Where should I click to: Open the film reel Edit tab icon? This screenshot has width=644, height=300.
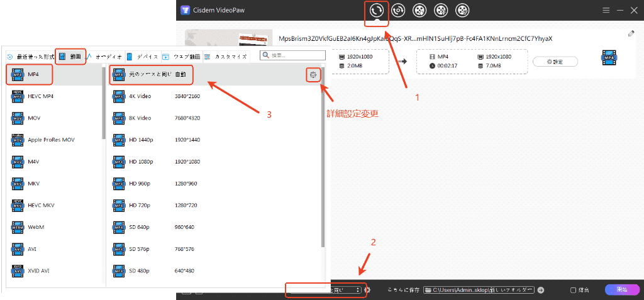(x=463, y=10)
